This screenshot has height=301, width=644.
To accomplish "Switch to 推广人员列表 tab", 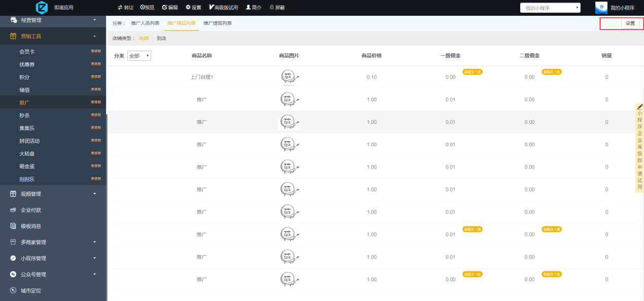I will 145,23.
